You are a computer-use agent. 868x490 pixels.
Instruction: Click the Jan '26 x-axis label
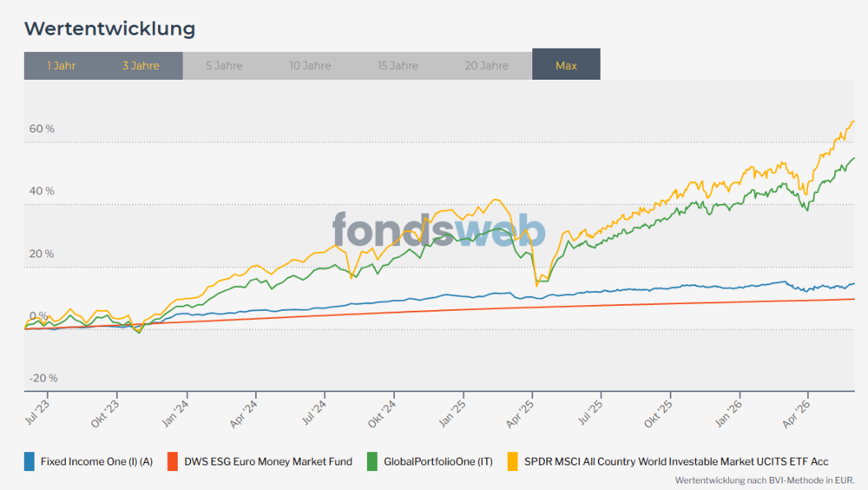pyautogui.click(x=728, y=414)
